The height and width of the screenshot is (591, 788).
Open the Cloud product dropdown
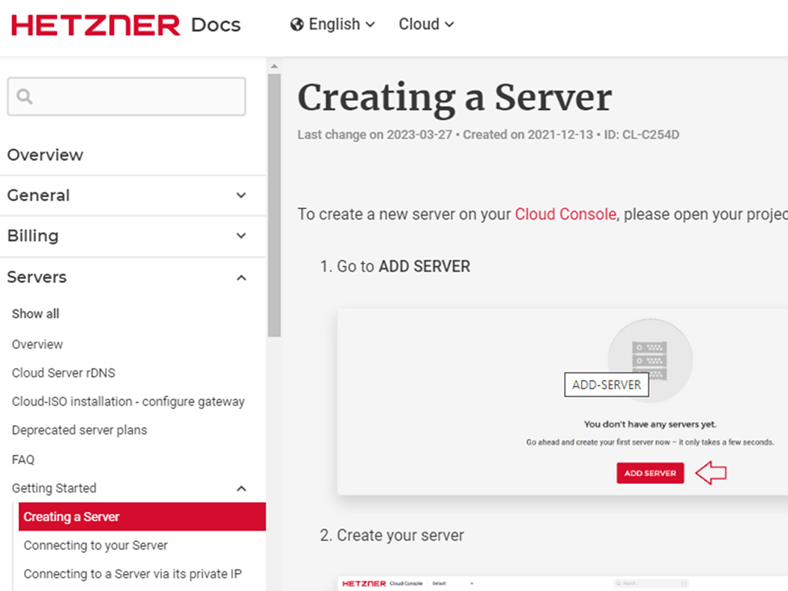tap(426, 24)
